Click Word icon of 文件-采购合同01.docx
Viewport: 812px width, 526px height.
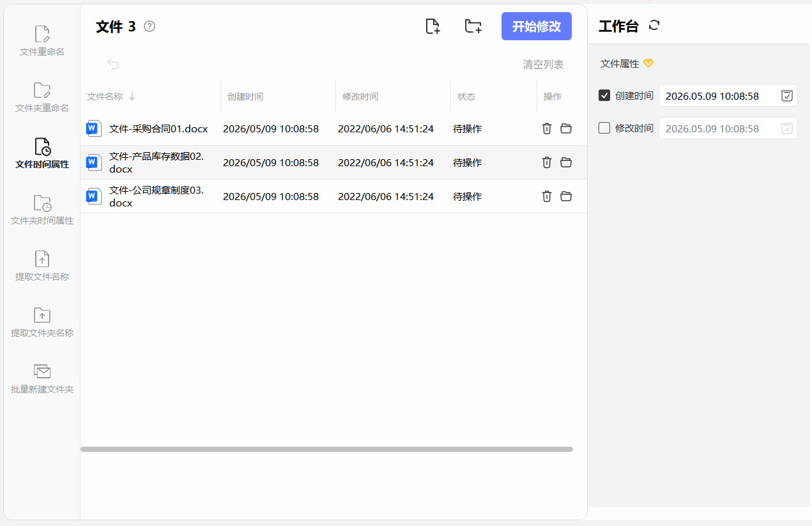point(94,129)
